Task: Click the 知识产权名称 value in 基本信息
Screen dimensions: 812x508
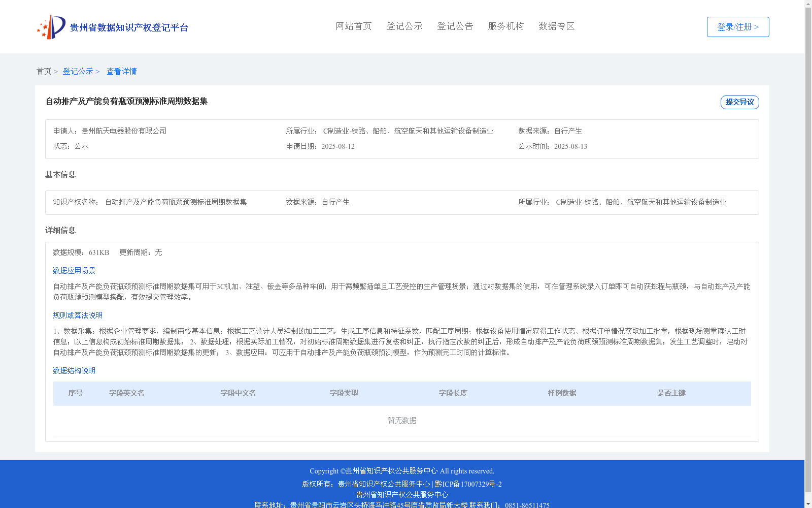Action: [176, 202]
